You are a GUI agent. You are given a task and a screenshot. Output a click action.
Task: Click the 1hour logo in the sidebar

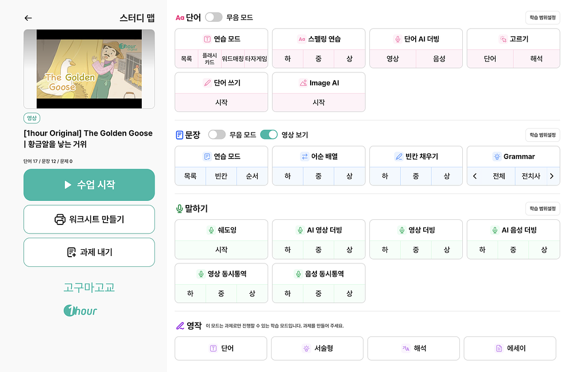(80, 311)
